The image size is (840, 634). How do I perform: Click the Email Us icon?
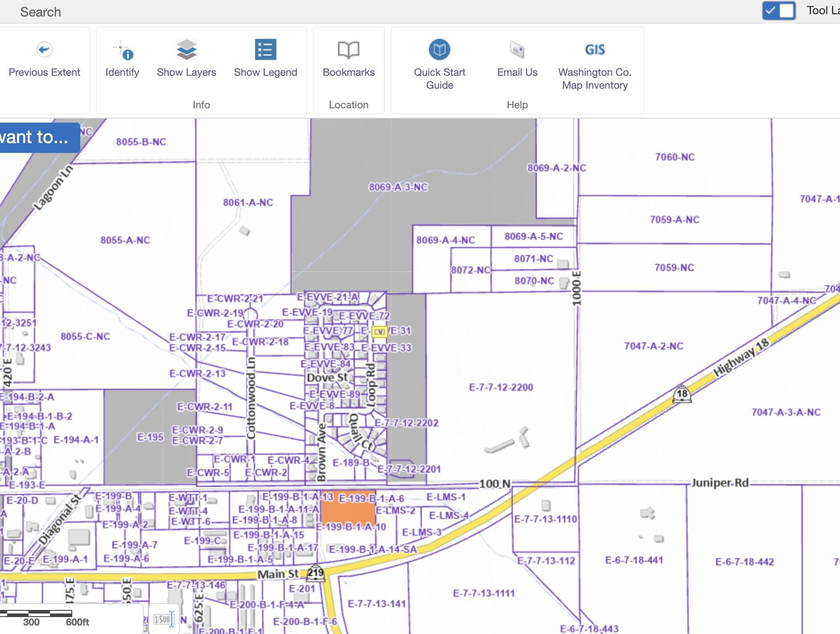[517, 50]
